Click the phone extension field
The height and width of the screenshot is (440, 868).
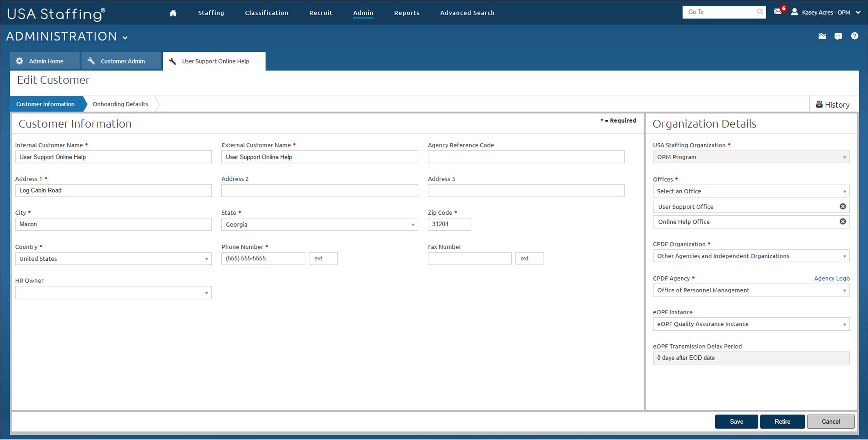323,258
